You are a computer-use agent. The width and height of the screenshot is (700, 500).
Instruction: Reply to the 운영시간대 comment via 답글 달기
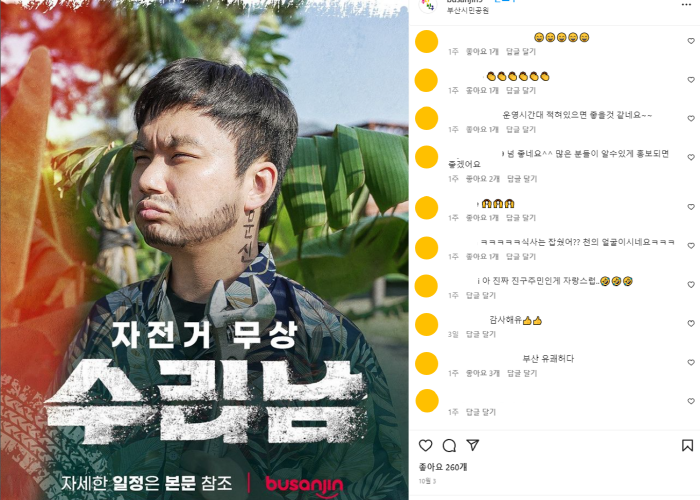[521, 129]
